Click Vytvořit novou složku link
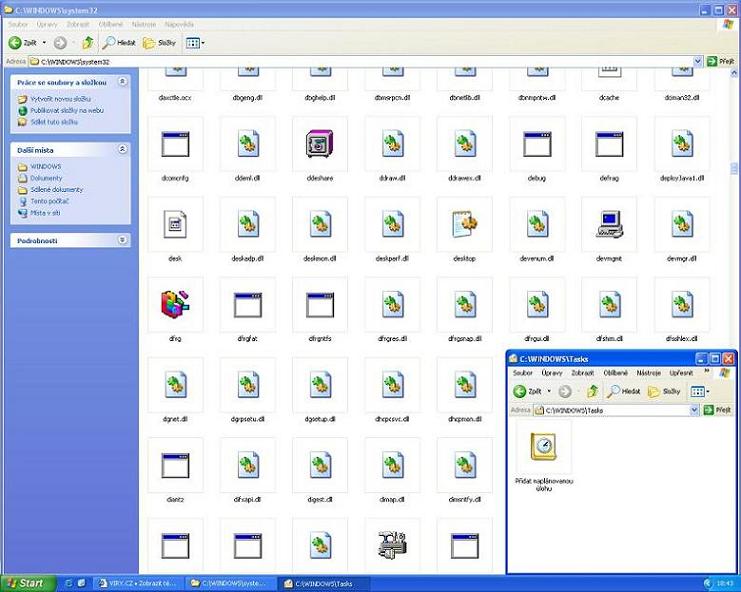The image size is (741, 592). pos(60,99)
